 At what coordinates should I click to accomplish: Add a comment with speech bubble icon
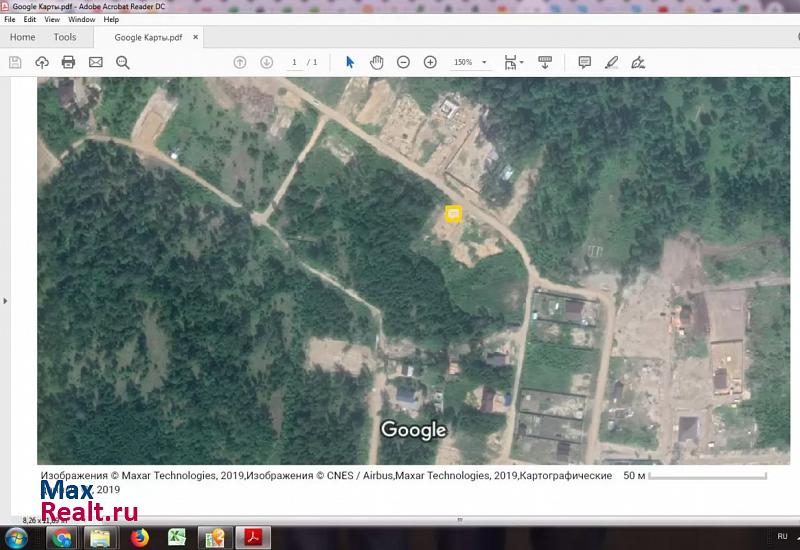584,62
